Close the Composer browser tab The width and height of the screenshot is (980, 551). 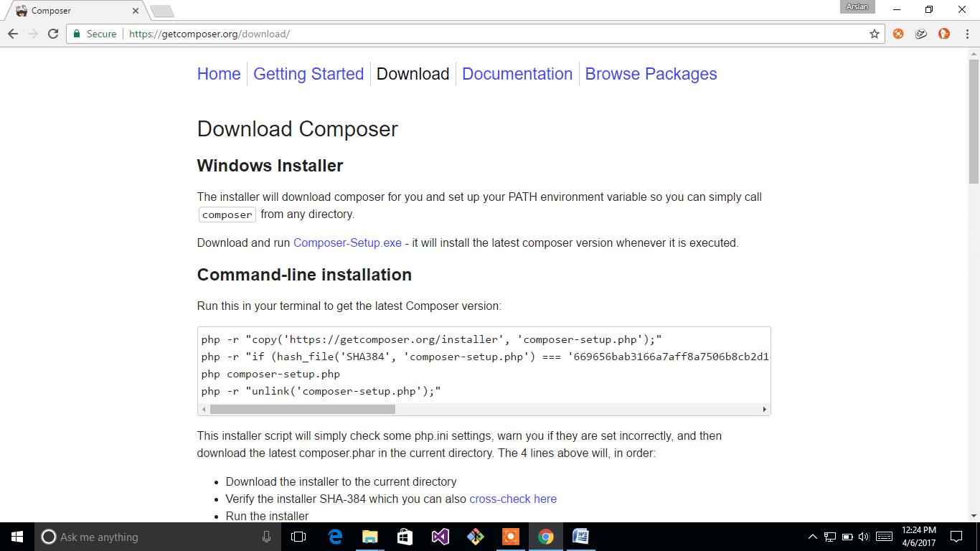pyautogui.click(x=136, y=11)
